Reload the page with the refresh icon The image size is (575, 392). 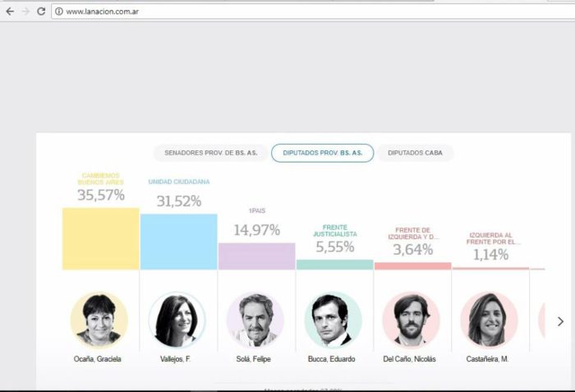coord(41,12)
